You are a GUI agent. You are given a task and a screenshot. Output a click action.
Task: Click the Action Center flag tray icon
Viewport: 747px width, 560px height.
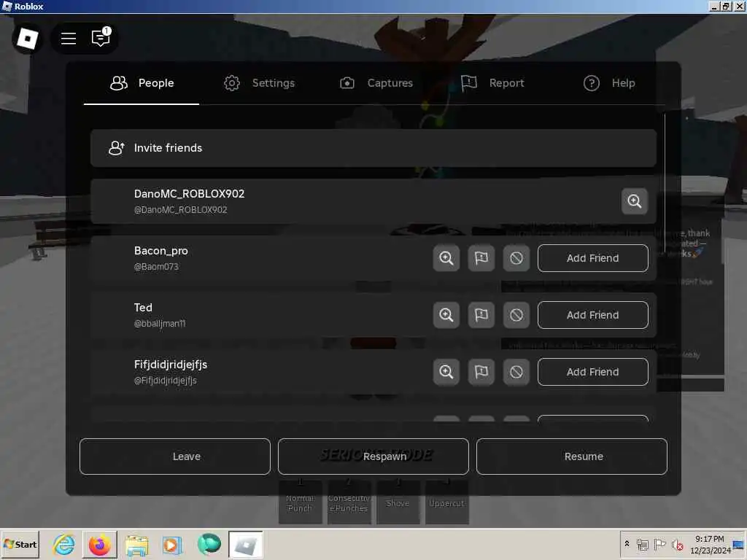pos(659,544)
